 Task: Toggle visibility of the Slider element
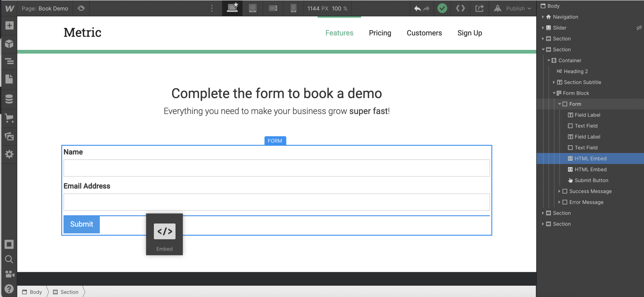click(x=639, y=28)
